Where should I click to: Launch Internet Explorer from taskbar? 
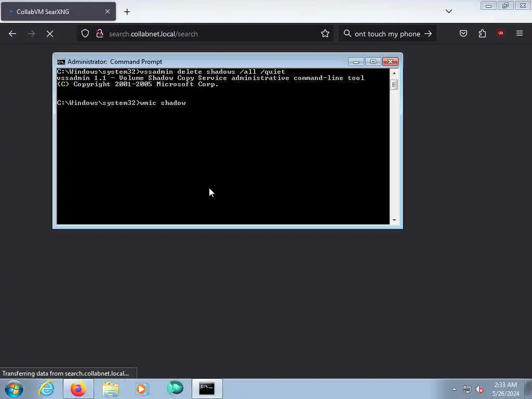(46, 389)
